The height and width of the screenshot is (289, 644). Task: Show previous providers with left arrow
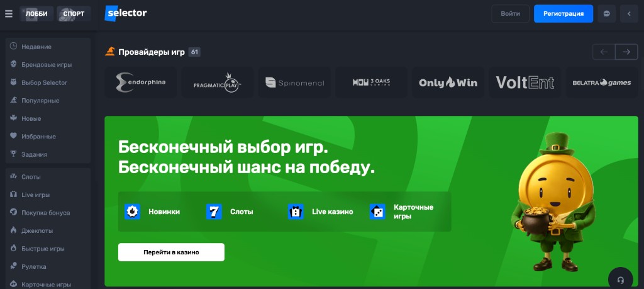(x=604, y=52)
